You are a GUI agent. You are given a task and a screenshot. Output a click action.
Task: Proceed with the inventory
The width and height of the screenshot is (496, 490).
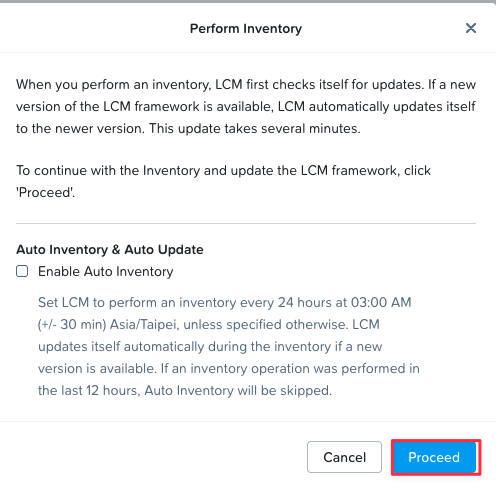point(436,457)
